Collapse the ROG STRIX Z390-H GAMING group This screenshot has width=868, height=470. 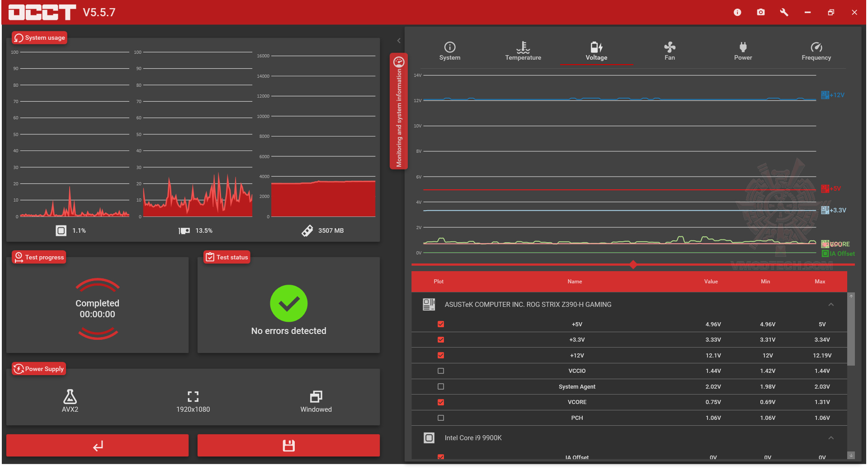pyautogui.click(x=831, y=304)
